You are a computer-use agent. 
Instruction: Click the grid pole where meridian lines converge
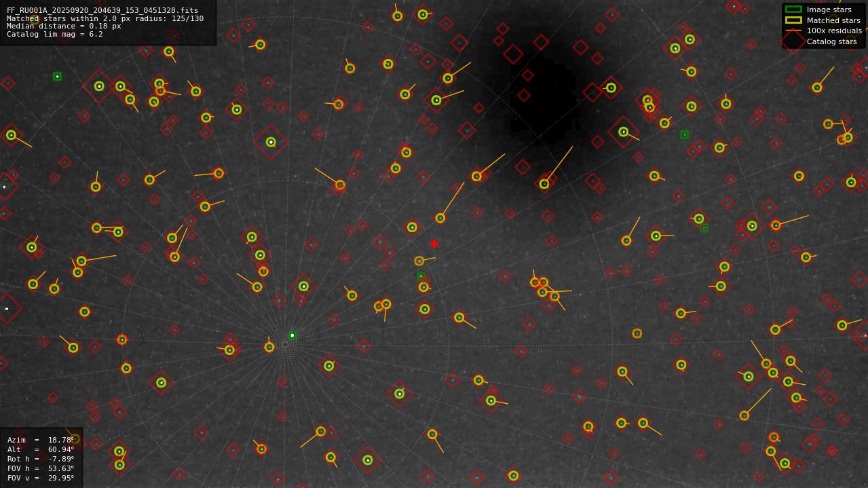click(x=284, y=345)
